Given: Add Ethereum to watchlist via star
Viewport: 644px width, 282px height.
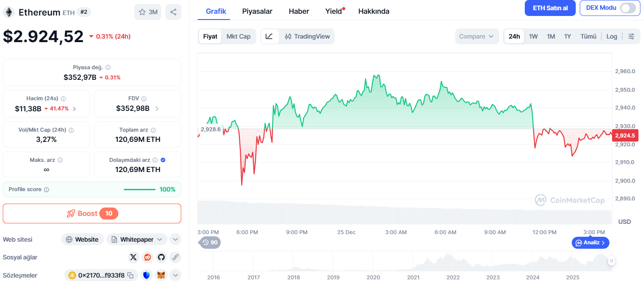Looking at the screenshot, I should pyautogui.click(x=148, y=12).
